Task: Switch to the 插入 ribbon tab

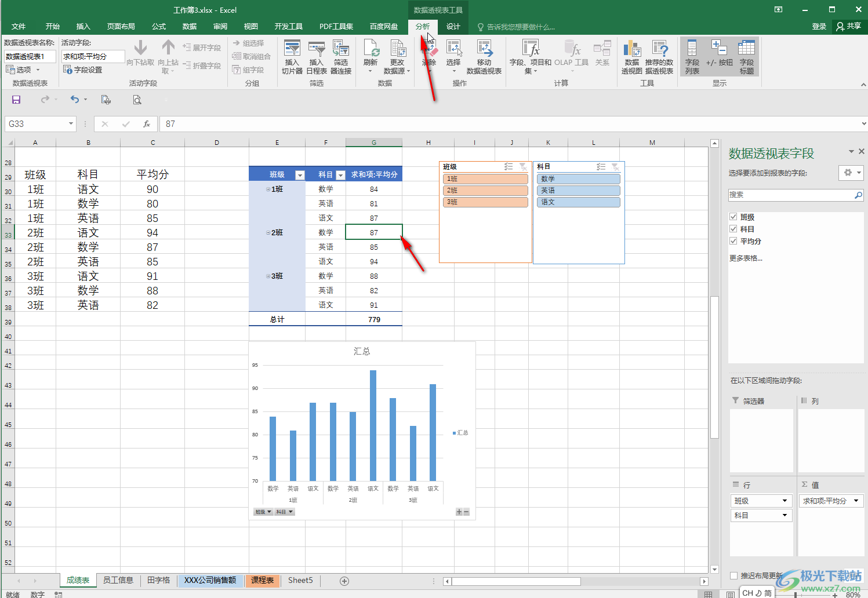Action: click(x=83, y=27)
